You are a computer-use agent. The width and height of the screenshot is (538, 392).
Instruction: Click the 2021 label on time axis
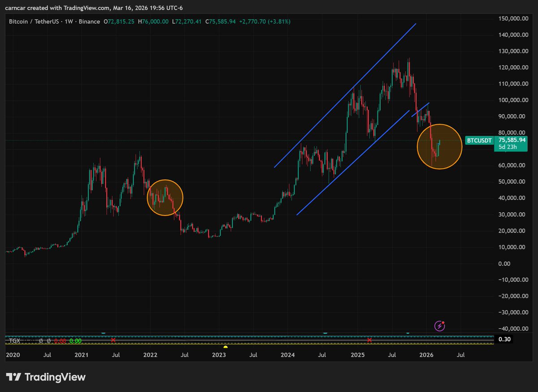(81, 355)
